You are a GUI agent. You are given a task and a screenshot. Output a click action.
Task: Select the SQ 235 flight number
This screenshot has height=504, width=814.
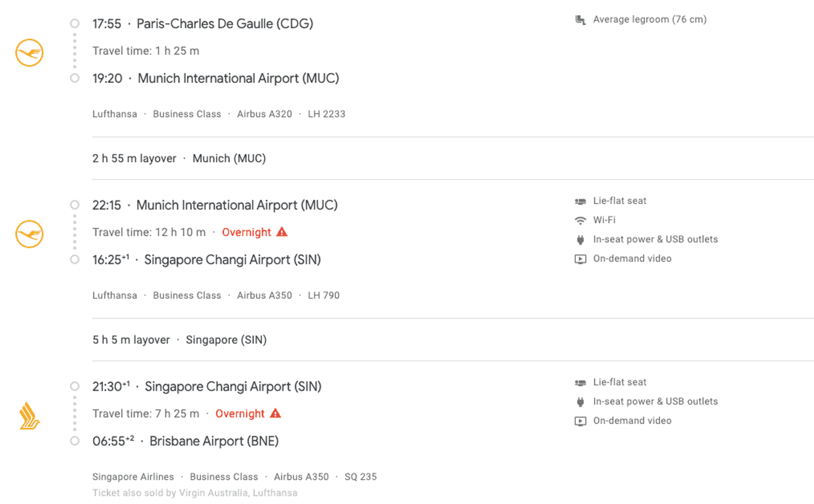click(x=360, y=477)
